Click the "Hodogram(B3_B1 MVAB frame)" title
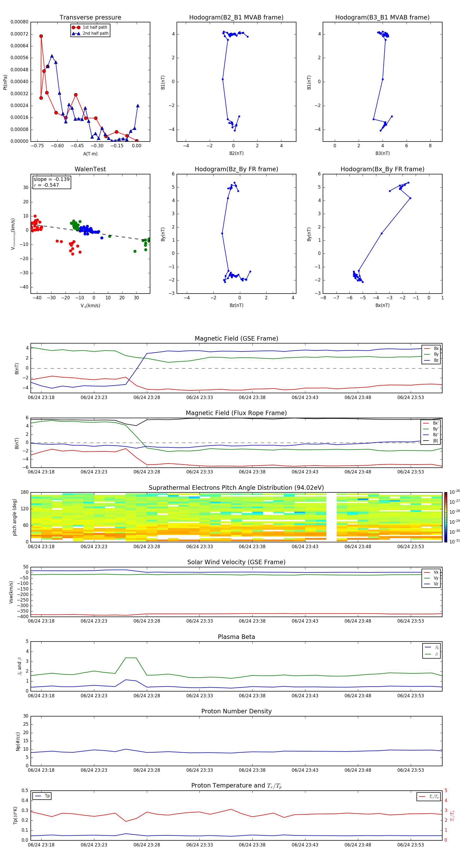 382,18
